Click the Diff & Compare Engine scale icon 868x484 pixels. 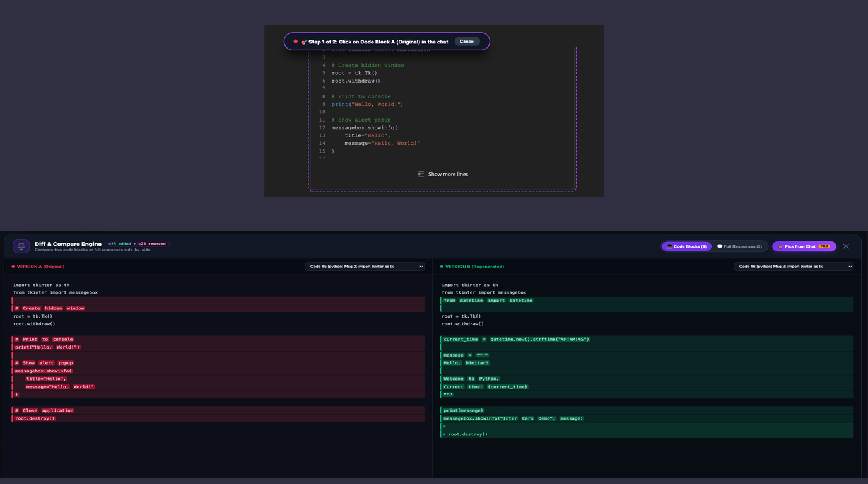click(x=21, y=246)
